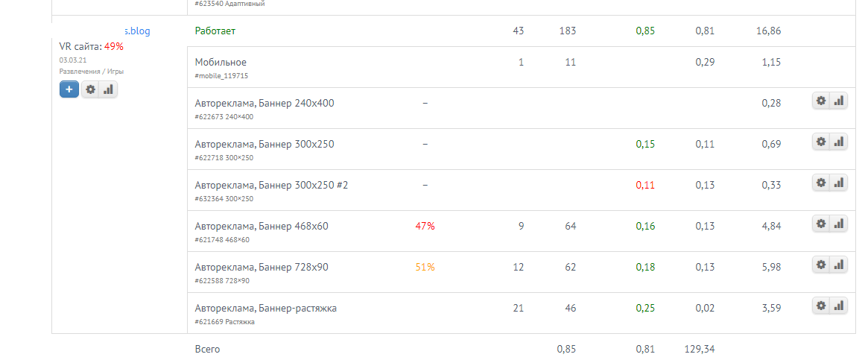Open settings gear for Баннер 300x250 #622718

pos(821,142)
